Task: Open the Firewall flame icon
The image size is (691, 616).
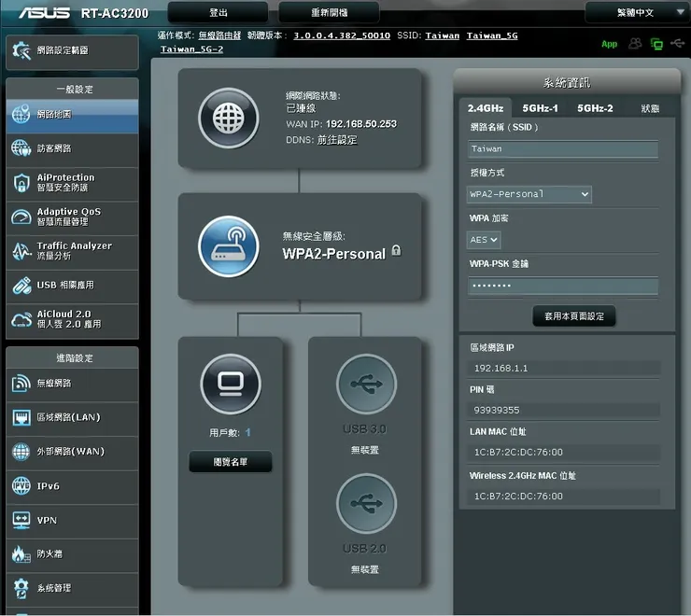Action: [x=21, y=553]
